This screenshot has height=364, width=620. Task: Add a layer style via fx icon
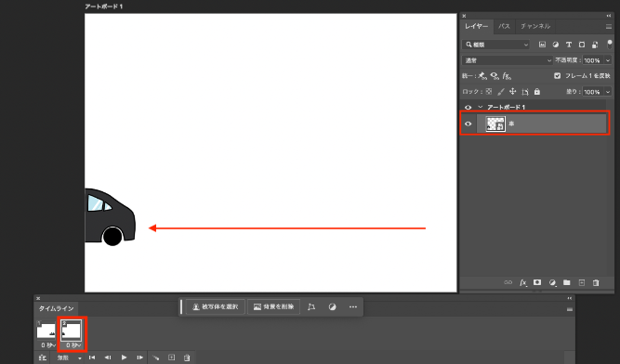tap(523, 282)
